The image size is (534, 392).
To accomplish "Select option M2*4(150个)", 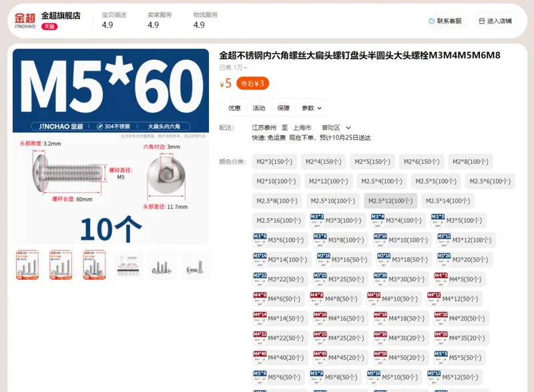I will point(324,161).
